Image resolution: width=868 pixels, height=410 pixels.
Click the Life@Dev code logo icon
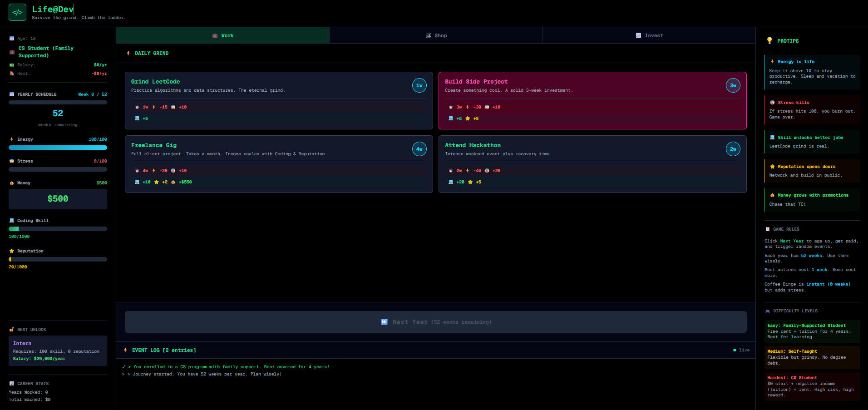(17, 12)
